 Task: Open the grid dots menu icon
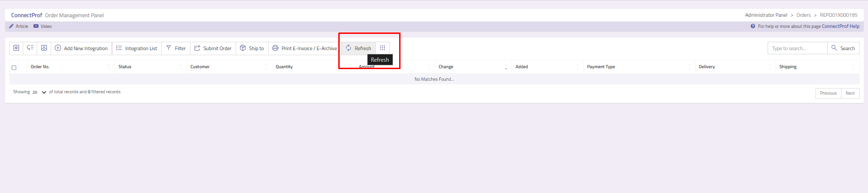[382, 48]
